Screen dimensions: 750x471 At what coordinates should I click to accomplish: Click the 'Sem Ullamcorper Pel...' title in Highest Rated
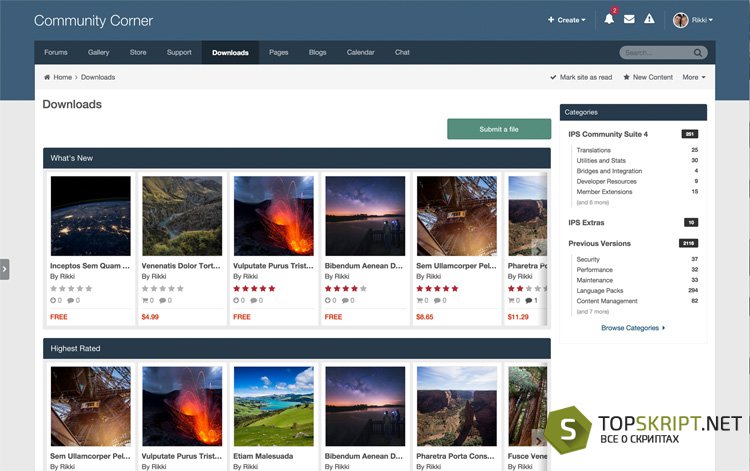point(90,456)
